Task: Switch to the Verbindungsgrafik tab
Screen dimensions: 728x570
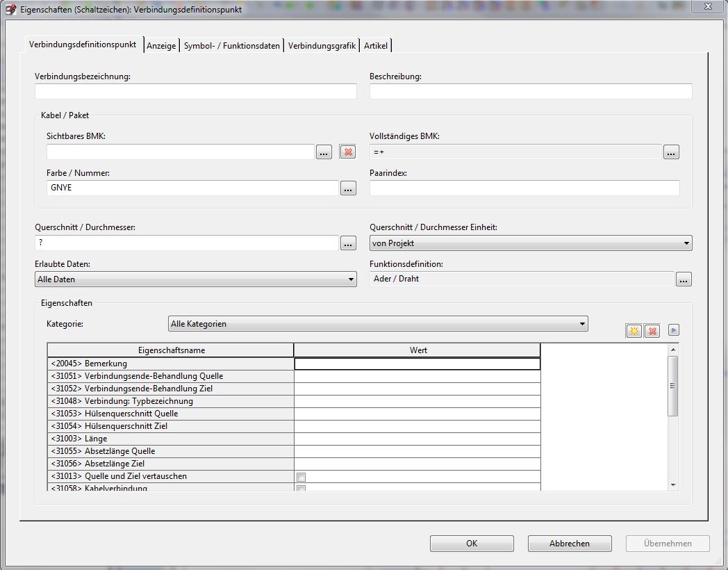Action: [322, 45]
